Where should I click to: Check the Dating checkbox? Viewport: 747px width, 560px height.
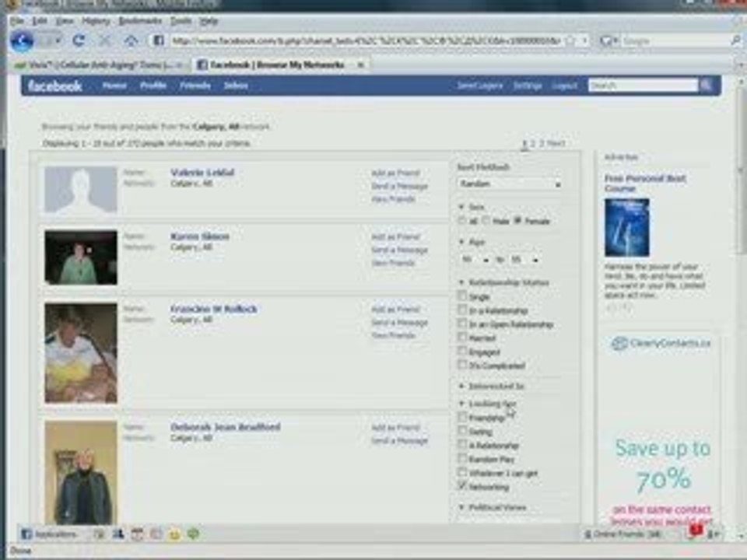click(x=461, y=431)
